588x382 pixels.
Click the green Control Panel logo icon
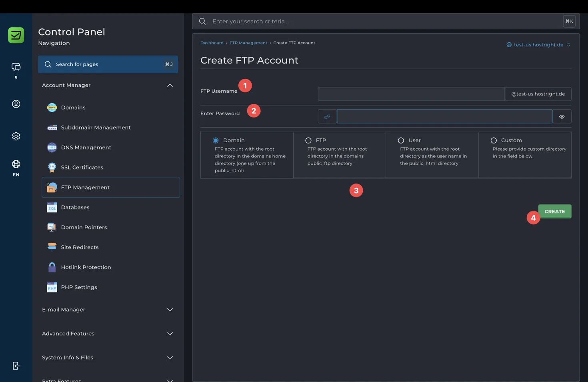pyautogui.click(x=16, y=35)
